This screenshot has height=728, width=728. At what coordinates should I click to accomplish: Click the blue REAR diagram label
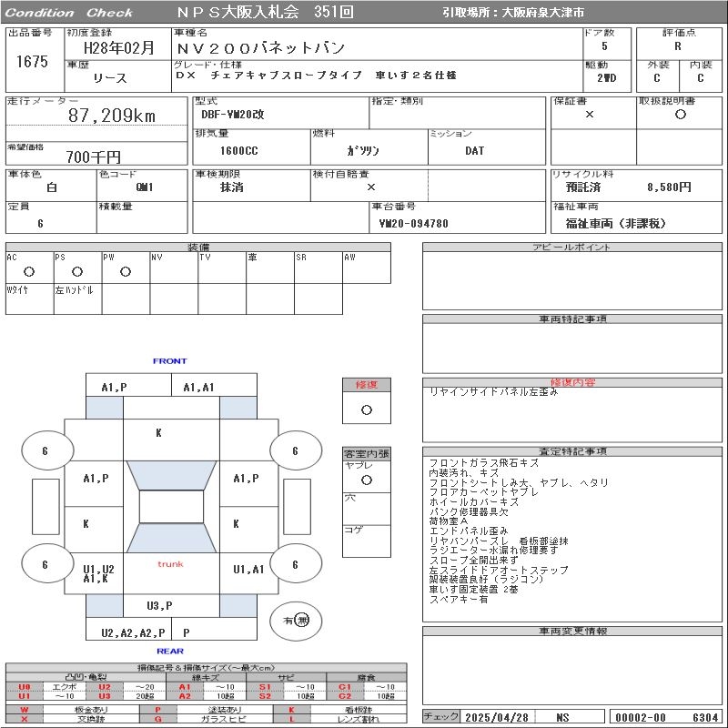coord(170,652)
